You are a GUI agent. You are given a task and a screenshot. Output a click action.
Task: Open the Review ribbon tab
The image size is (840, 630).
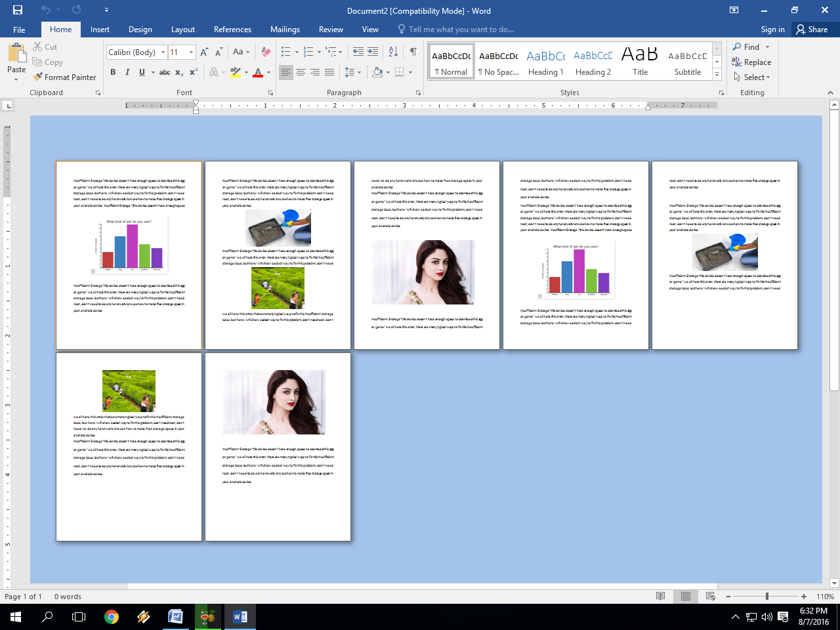pyautogui.click(x=331, y=30)
